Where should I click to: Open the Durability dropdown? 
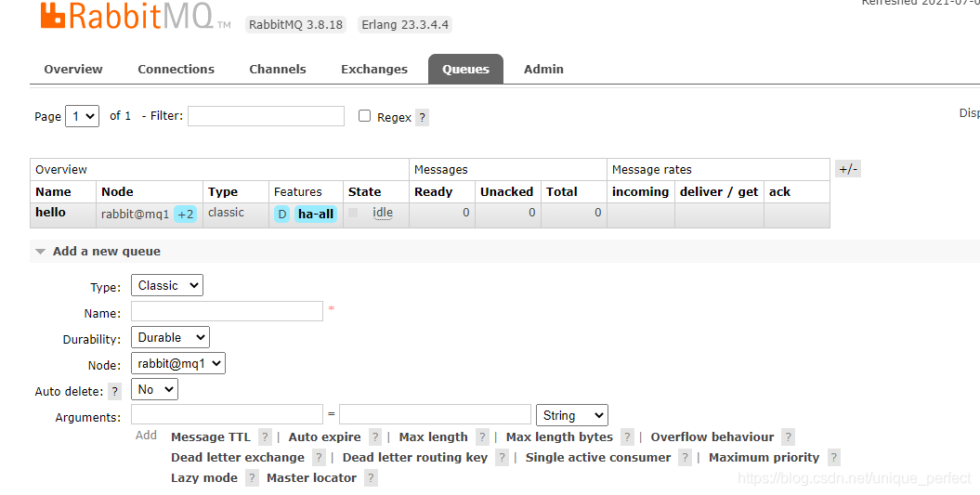tap(170, 337)
